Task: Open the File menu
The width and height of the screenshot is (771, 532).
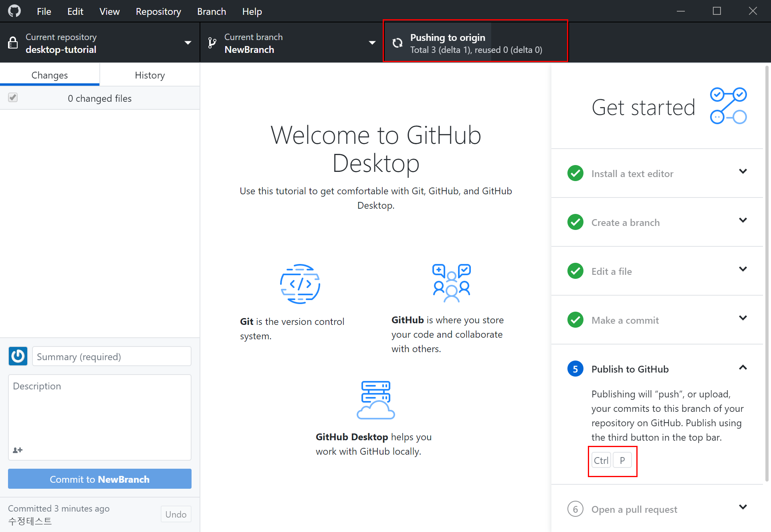Action: (44, 12)
